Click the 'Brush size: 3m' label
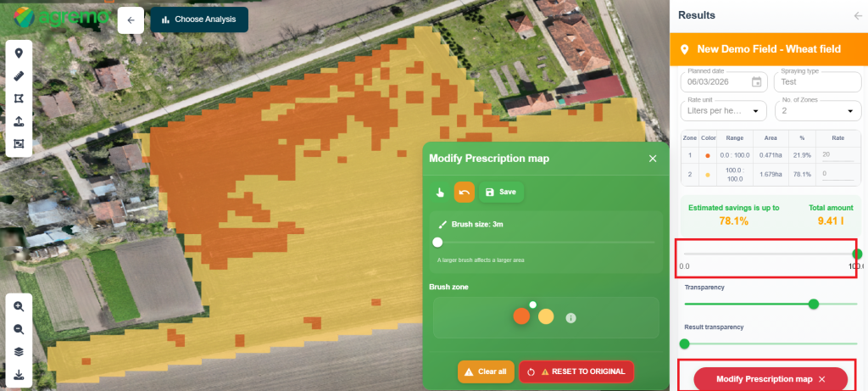 click(477, 224)
